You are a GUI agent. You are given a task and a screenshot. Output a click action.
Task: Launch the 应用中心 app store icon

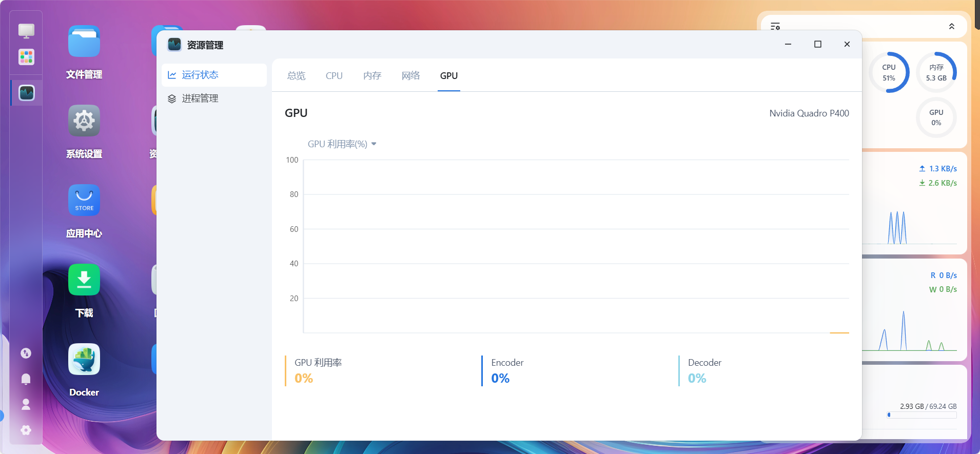(x=84, y=201)
